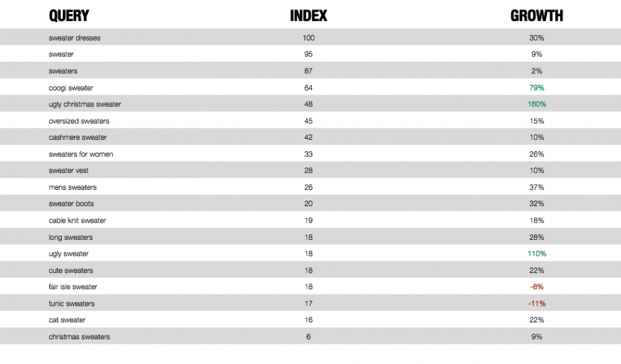The image size is (621, 364).
Task: Click the 'christmas sweaters' query
Action: coord(79,337)
